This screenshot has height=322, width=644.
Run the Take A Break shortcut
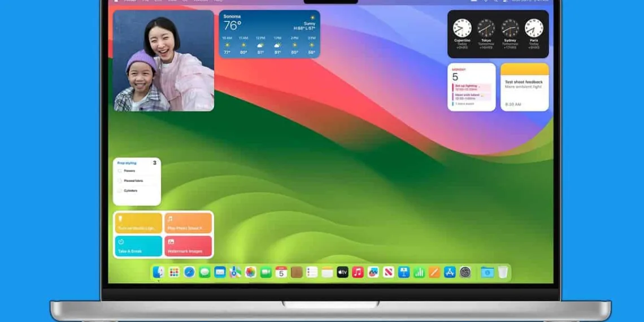click(138, 246)
